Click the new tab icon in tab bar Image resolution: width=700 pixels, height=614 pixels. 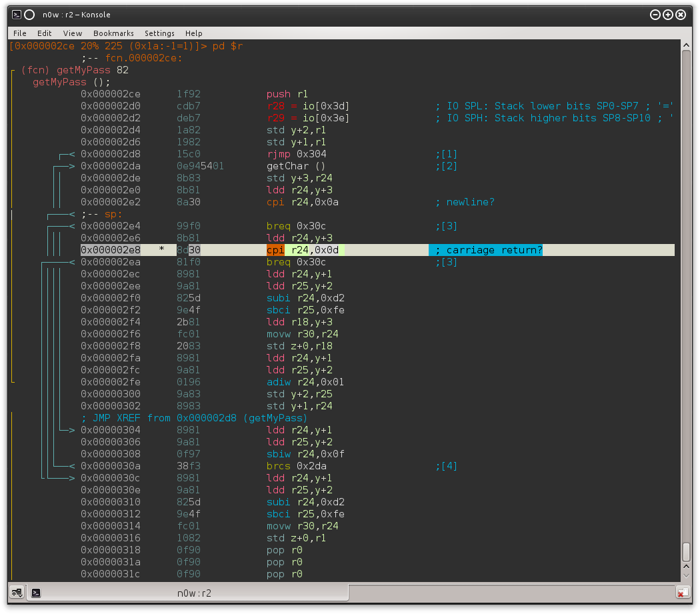(x=17, y=592)
